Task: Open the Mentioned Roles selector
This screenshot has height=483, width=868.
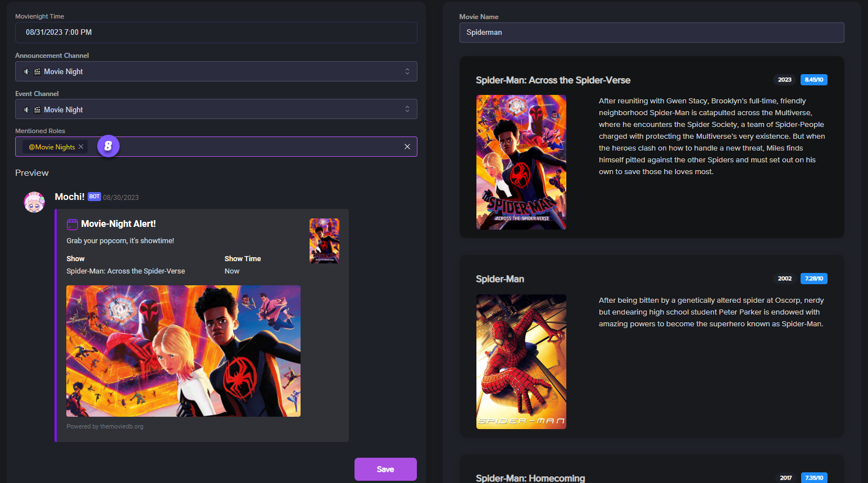Action: click(253, 147)
